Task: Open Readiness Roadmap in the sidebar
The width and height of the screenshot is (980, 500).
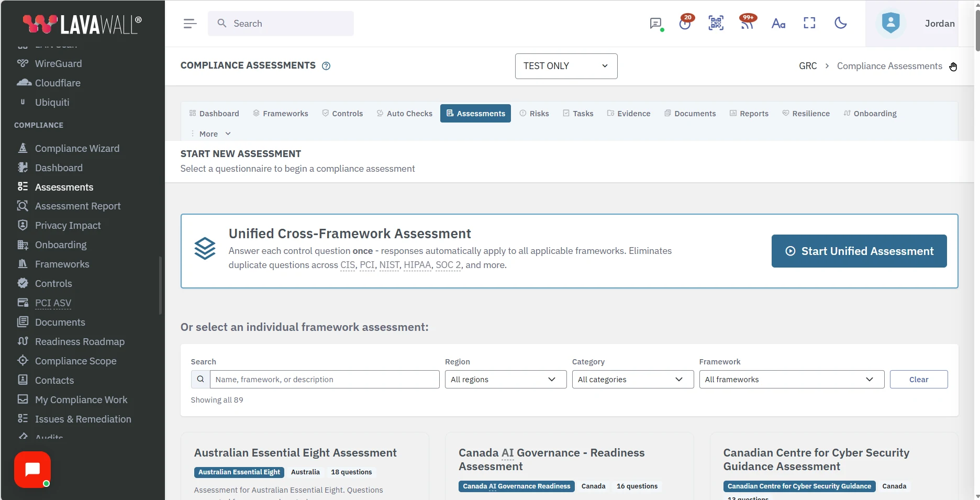Action: tap(80, 341)
